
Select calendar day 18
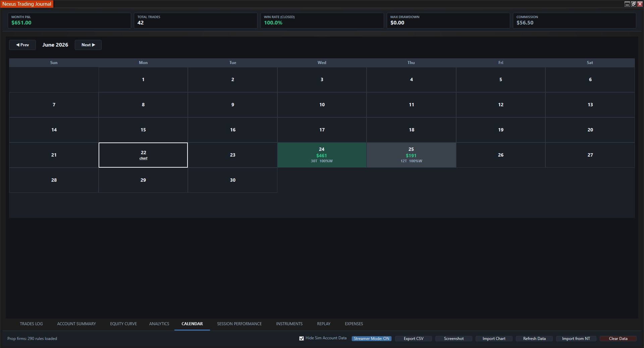(x=411, y=130)
